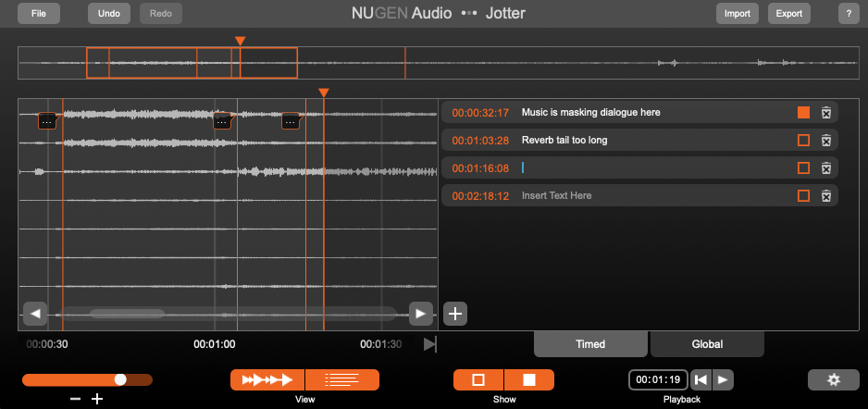
Task: Open the Export menu
Action: pyautogui.click(x=788, y=14)
